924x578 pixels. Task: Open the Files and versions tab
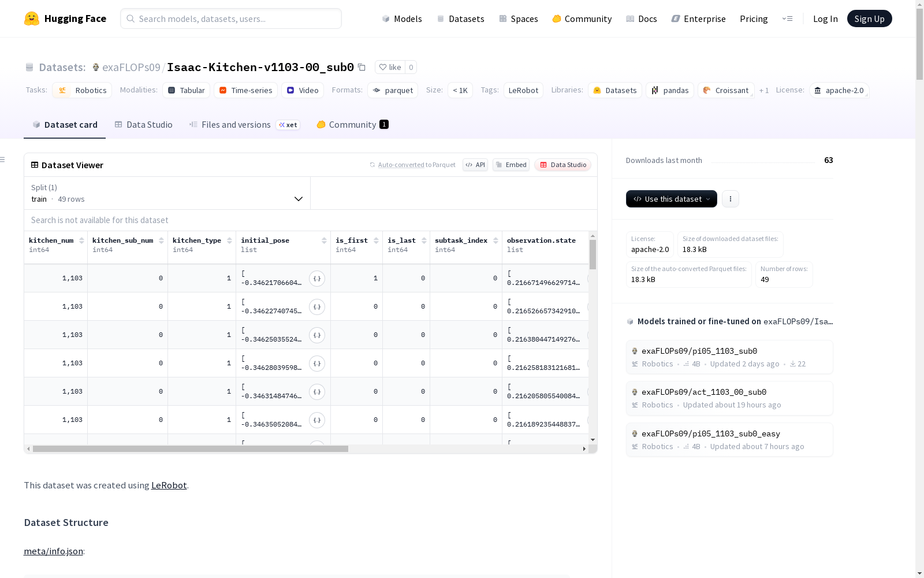tap(244, 125)
